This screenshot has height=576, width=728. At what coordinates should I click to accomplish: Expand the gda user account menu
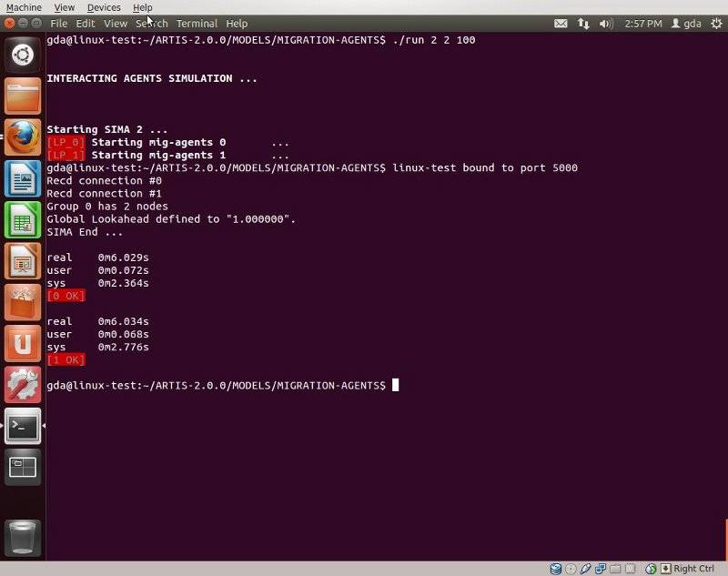[686, 24]
